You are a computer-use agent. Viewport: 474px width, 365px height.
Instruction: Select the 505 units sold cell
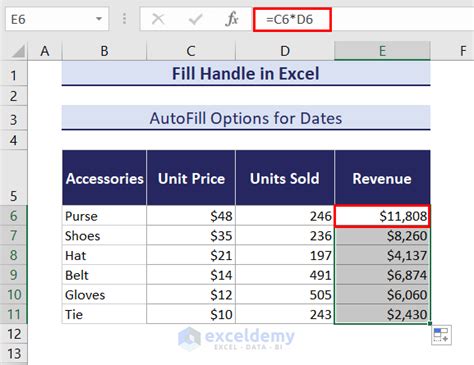pyautogui.click(x=285, y=294)
